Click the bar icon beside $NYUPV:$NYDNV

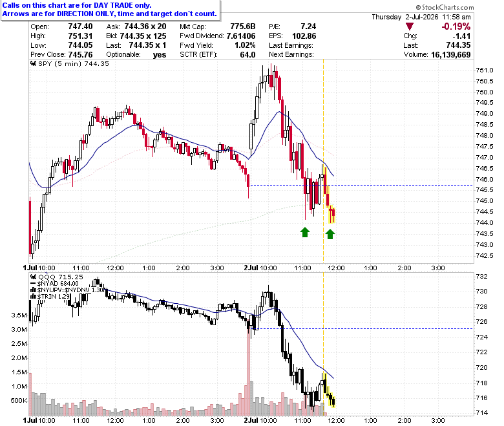[x=33, y=290]
